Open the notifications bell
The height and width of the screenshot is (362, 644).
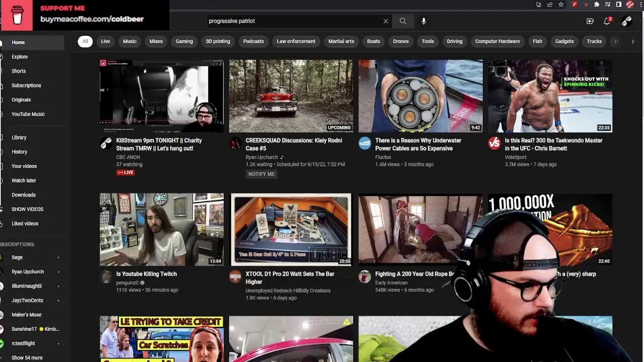607,21
